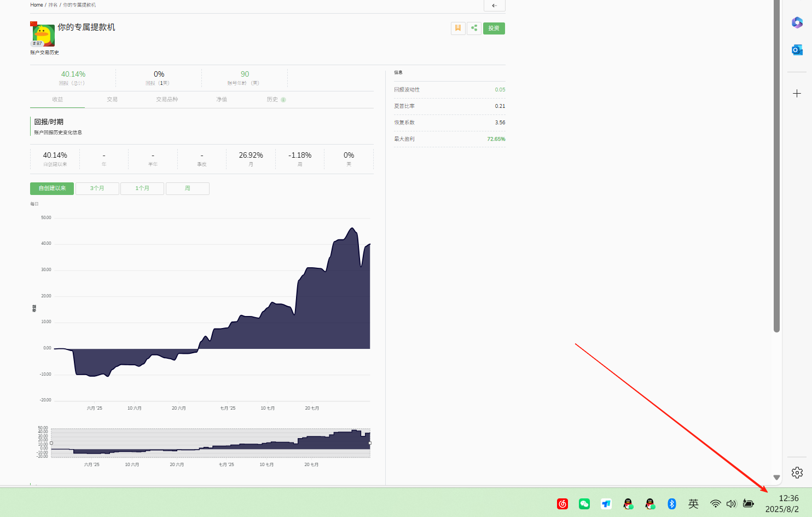Open the WeChat tray icon

point(584,504)
